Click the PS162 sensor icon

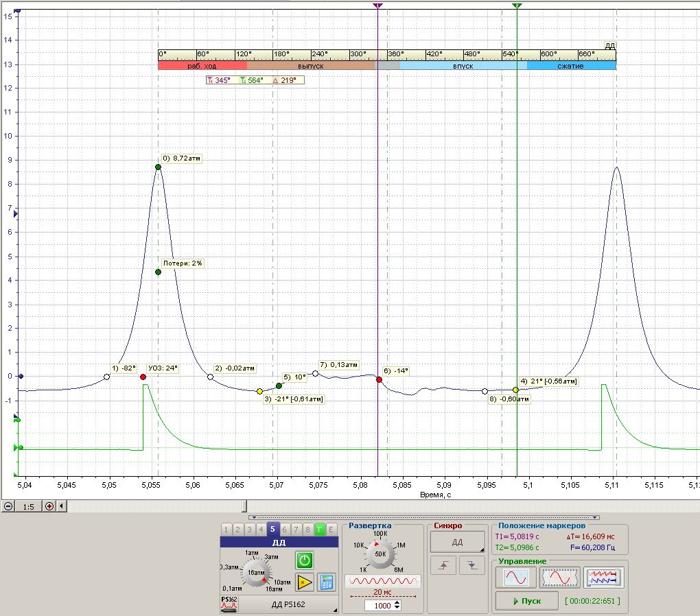tap(229, 604)
